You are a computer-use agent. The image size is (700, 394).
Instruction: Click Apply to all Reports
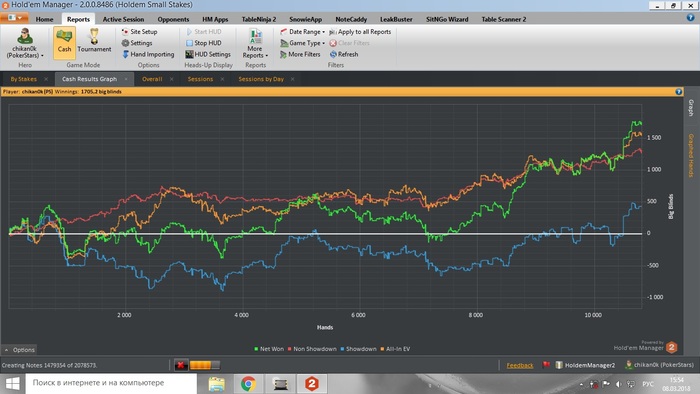[x=360, y=32]
